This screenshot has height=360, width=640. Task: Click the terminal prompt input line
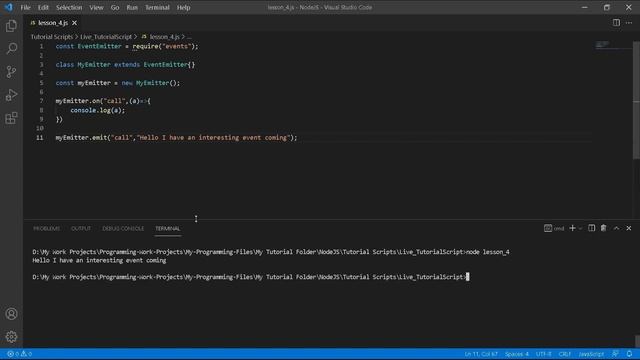click(251, 277)
